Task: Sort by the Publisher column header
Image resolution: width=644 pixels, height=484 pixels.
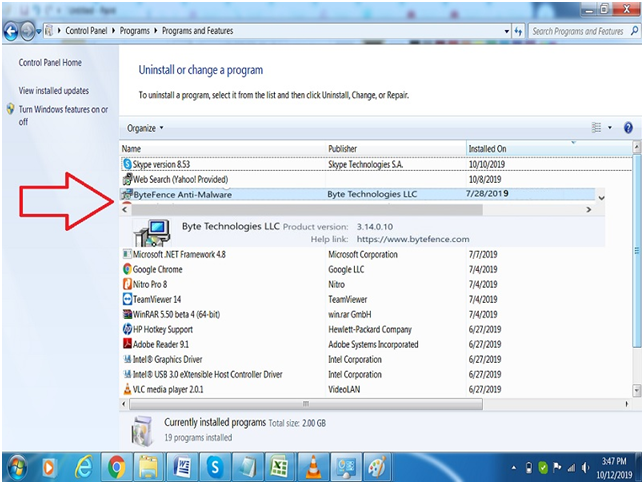Action: click(x=396, y=149)
